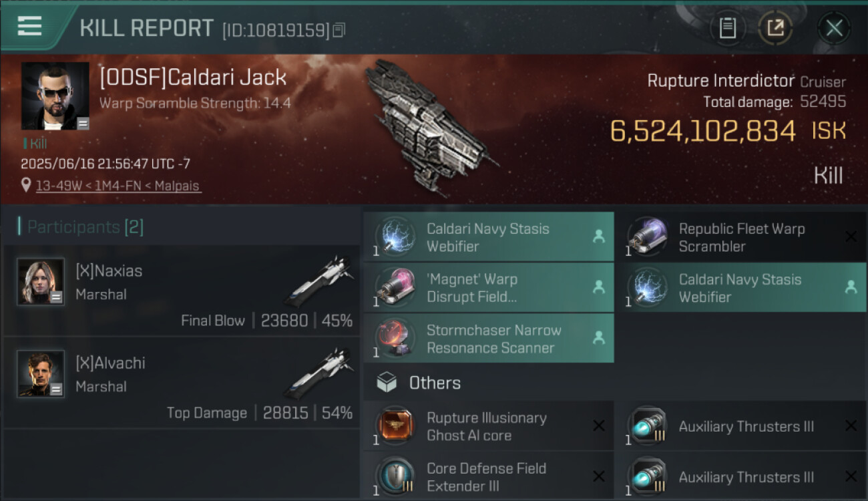The height and width of the screenshot is (501, 868).
Task: Click the 13-49W location link
Action: (118, 186)
